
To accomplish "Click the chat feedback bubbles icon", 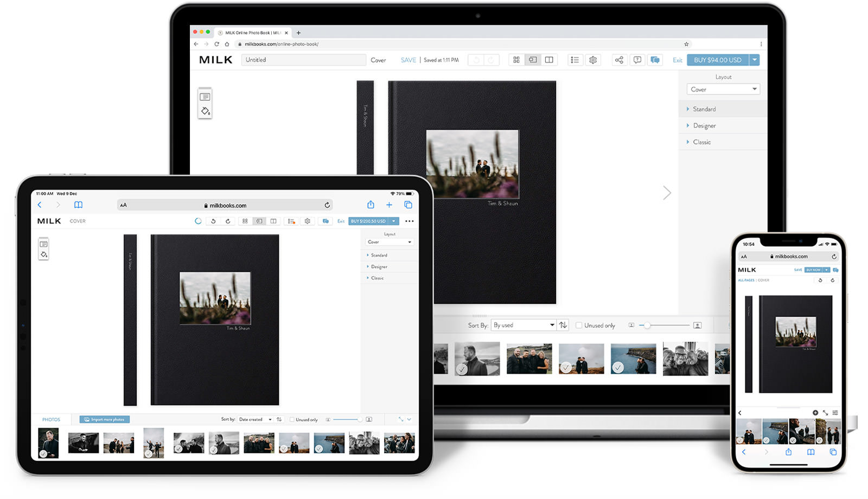I will [655, 60].
